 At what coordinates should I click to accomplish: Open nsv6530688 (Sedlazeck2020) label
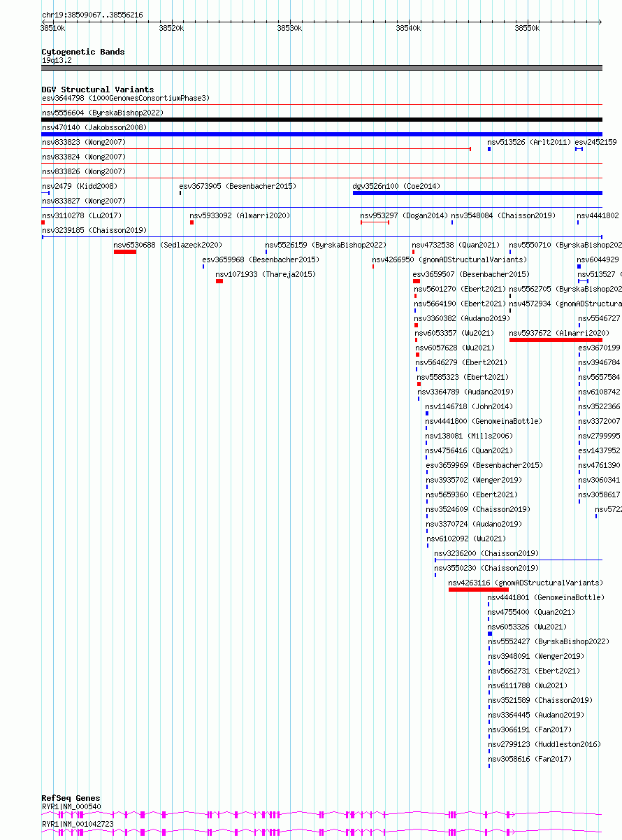tap(168, 245)
